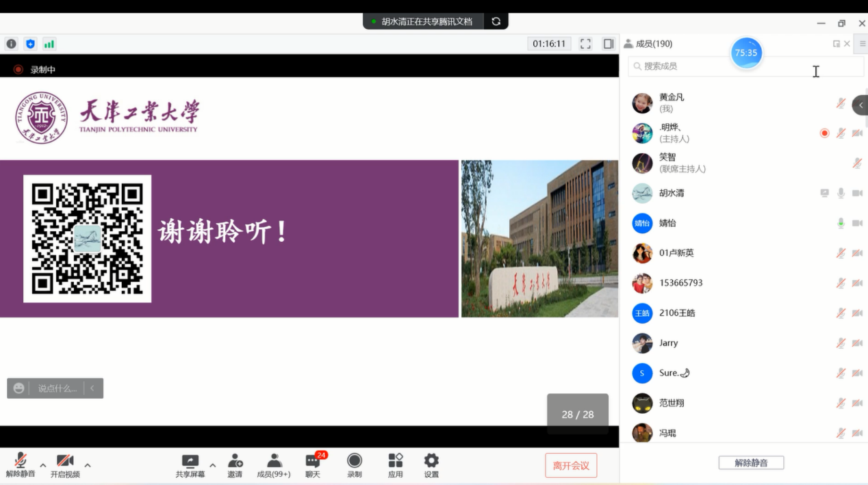Open the Invite (邀请) tool
Image resolution: width=868 pixels, height=485 pixels.
[235, 466]
